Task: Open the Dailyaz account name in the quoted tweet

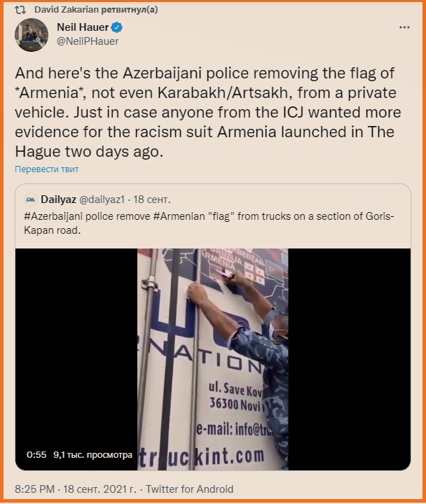Action: (x=58, y=199)
